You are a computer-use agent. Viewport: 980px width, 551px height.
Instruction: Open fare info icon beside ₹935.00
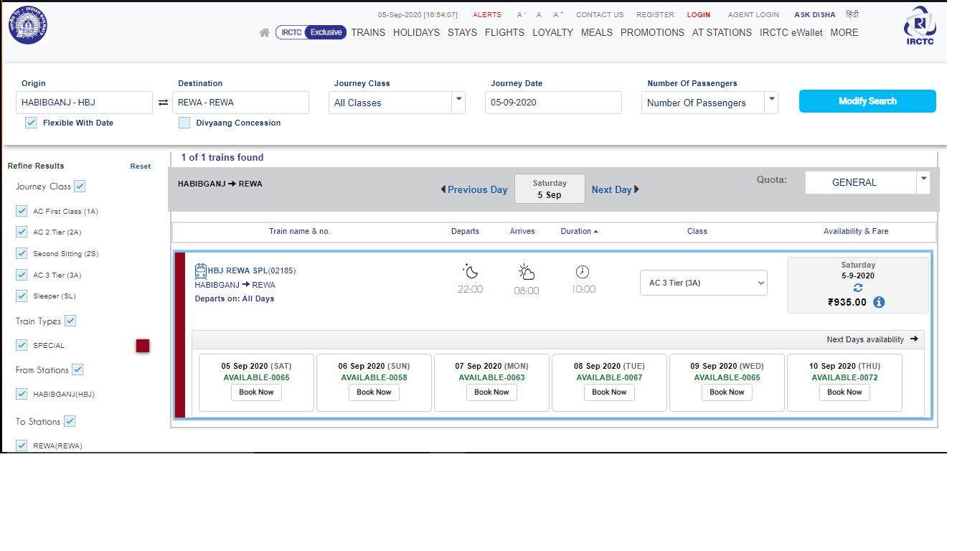879,302
